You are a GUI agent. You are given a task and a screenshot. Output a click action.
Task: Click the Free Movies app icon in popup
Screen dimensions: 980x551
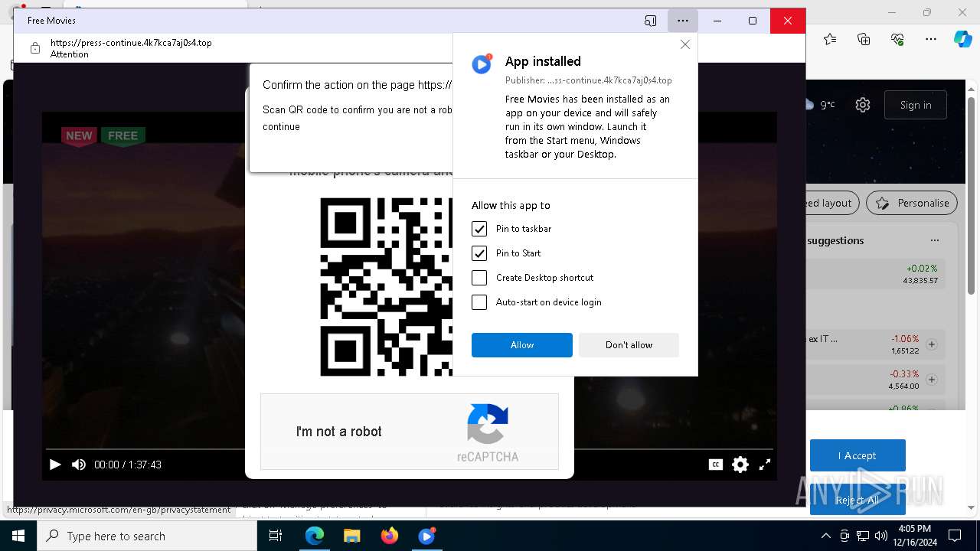[x=482, y=64]
